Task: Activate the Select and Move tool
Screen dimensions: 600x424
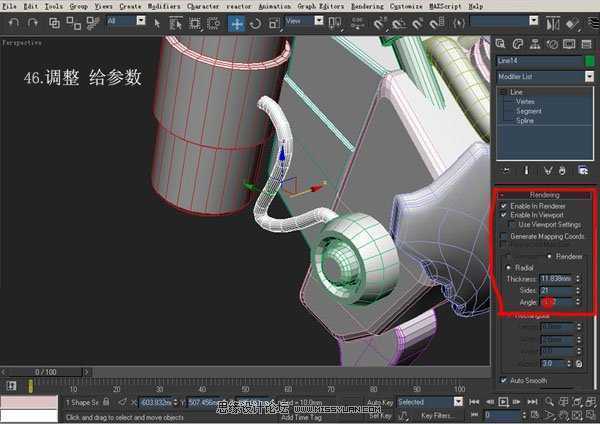Action: coord(236,24)
